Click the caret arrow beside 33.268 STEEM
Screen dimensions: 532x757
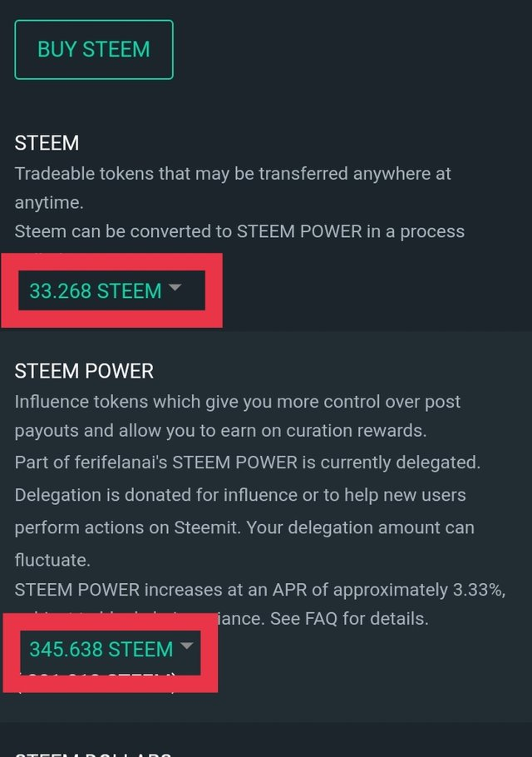[175, 288]
